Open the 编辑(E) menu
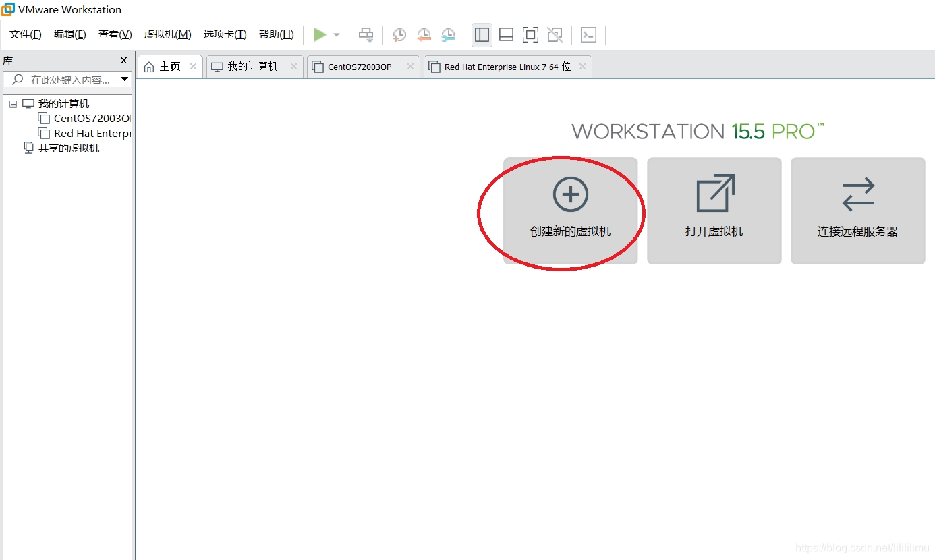935x560 pixels. 70,34
